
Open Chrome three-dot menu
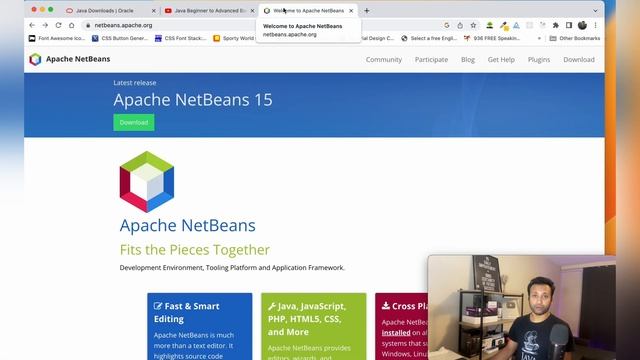tap(596, 25)
